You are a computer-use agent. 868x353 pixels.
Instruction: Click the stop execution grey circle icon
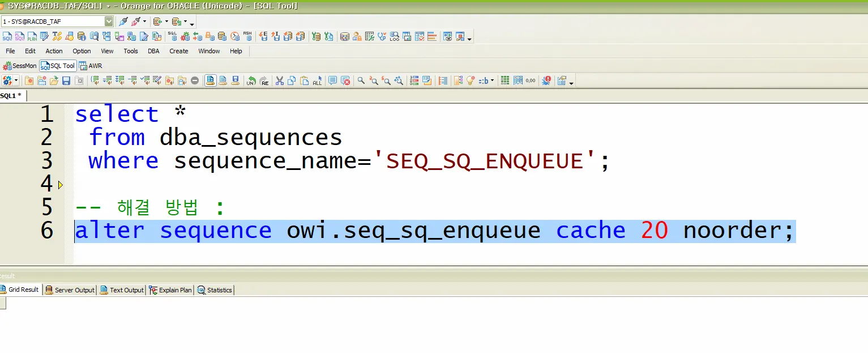click(x=195, y=81)
